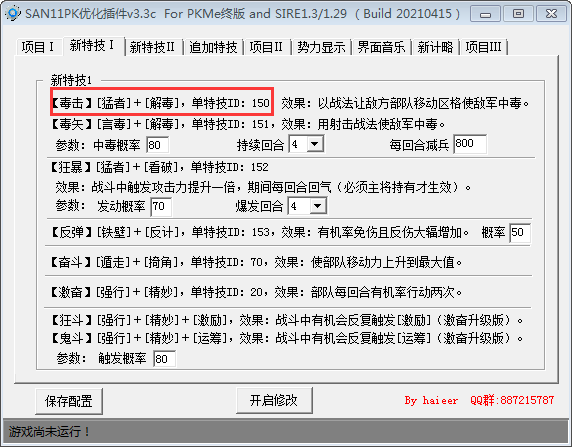
Task: Go to the 项目II tab
Action: [266, 47]
